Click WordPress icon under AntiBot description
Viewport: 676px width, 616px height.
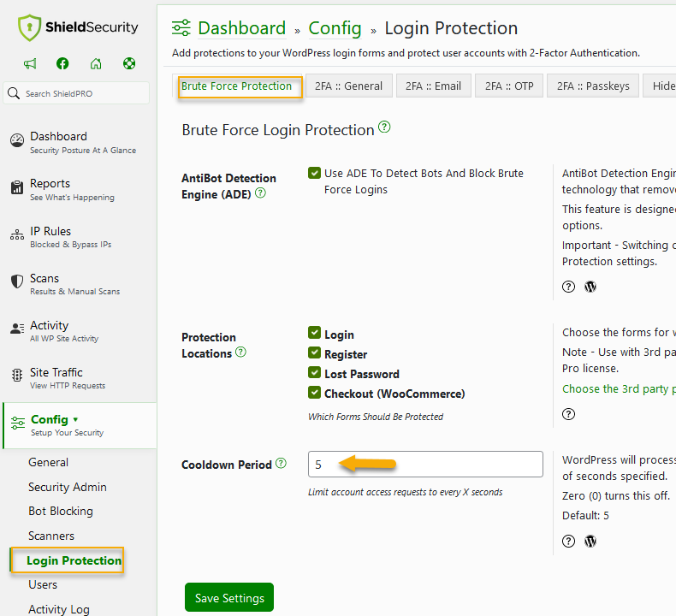pyautogui.click(x=590, y=287)
